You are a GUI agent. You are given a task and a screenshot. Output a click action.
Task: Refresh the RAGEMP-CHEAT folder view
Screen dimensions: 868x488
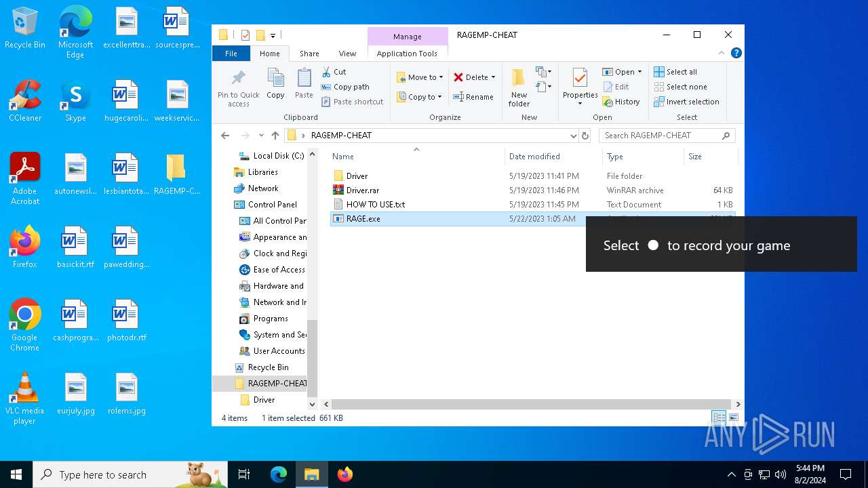pyautogui.click(x=585, y=136)
